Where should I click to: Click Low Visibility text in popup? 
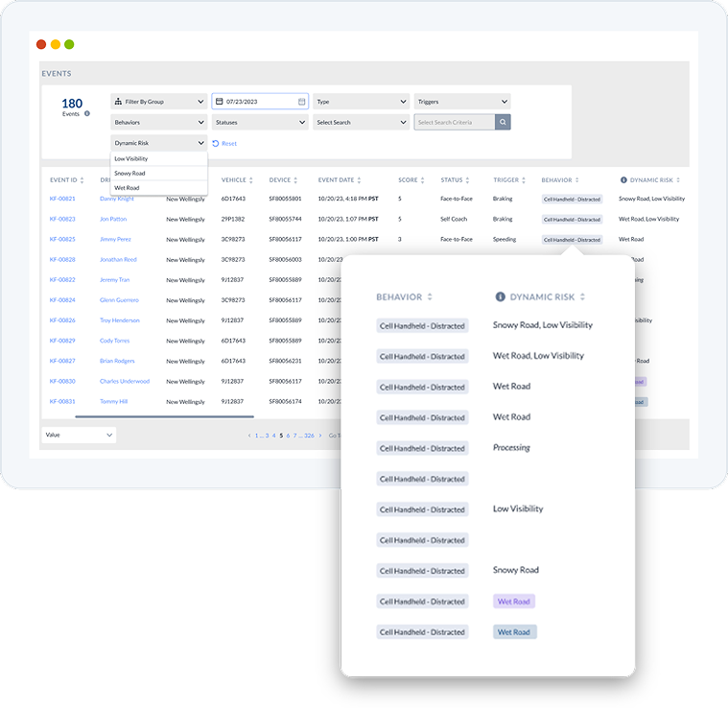coord(518,508)
